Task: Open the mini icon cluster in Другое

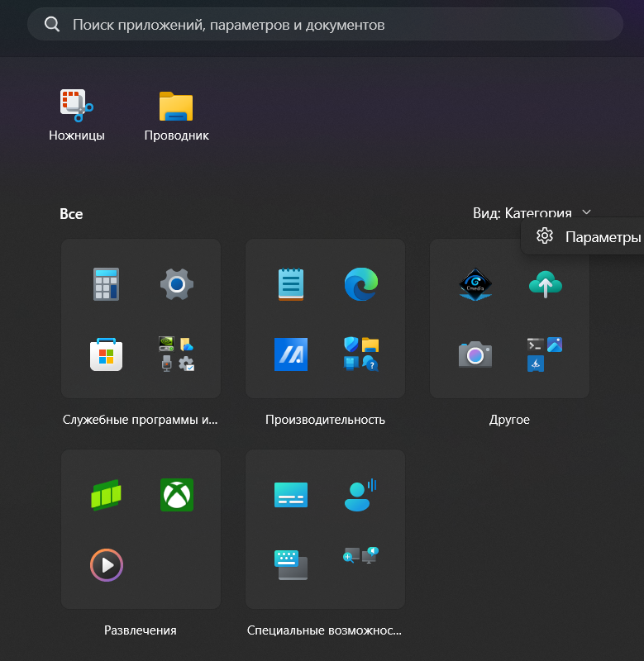Action: click(x=545, y=354)
